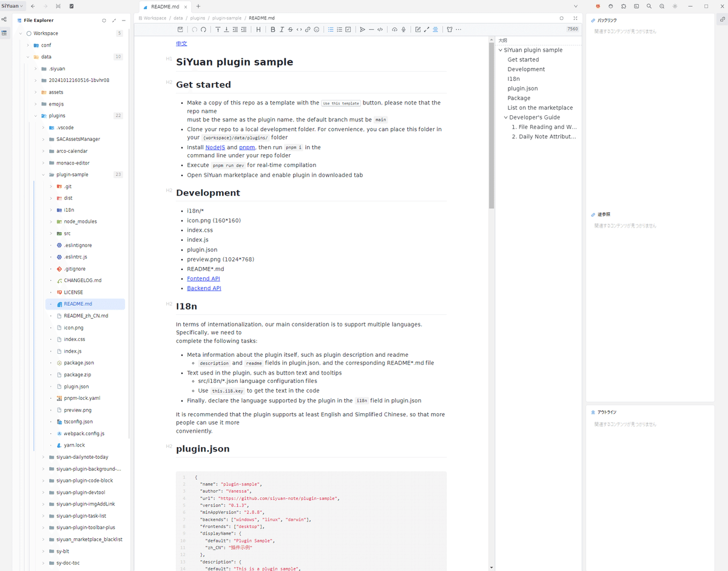728x571 pixels.
Task: Collapse the plugin-sample folder
Action: click(x=43, y=175)
